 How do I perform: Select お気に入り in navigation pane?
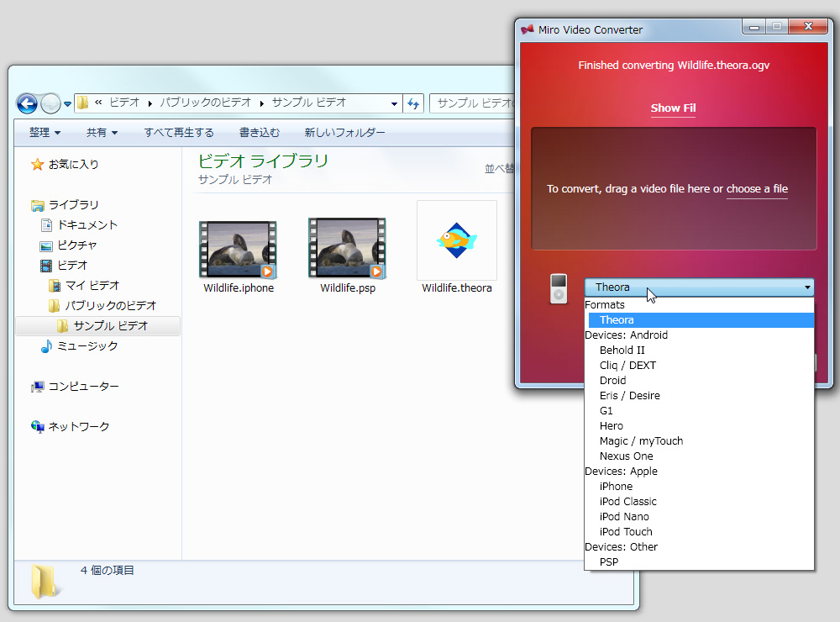point(73,164)
